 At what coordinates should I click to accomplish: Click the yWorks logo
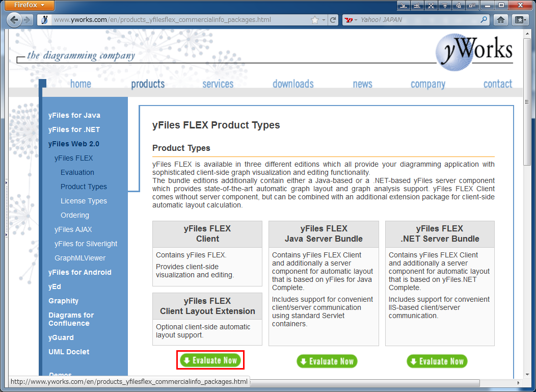474,52
